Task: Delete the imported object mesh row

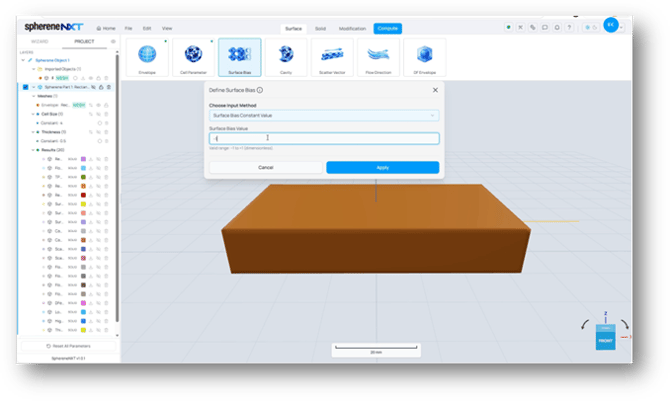Action: (106, 78)
